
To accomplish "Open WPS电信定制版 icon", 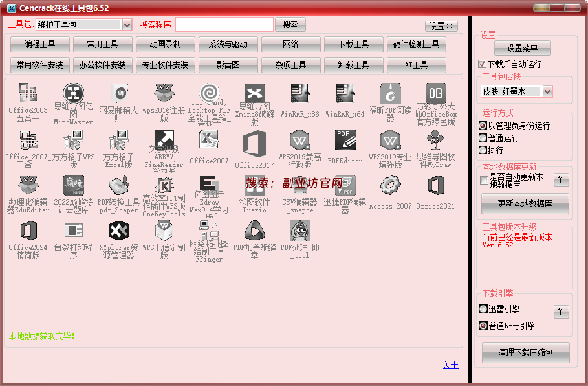I will click(x=164, y=231).
